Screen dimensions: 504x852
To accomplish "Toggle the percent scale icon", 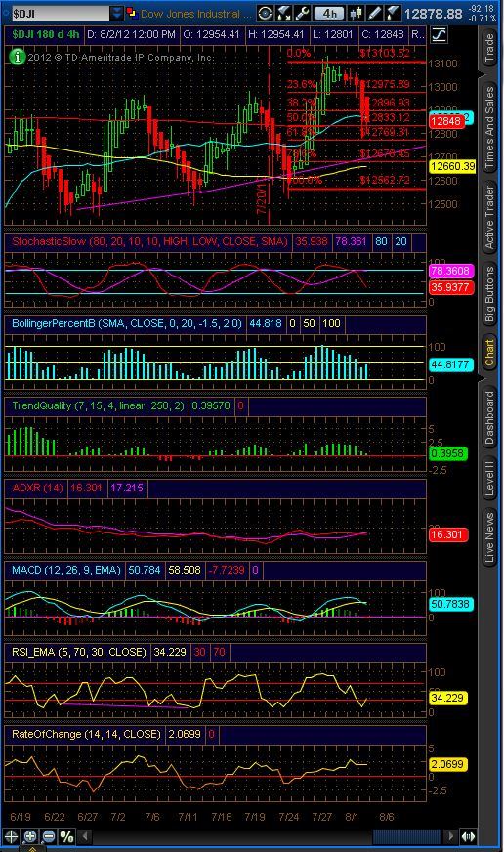I will tap(66, 836).
